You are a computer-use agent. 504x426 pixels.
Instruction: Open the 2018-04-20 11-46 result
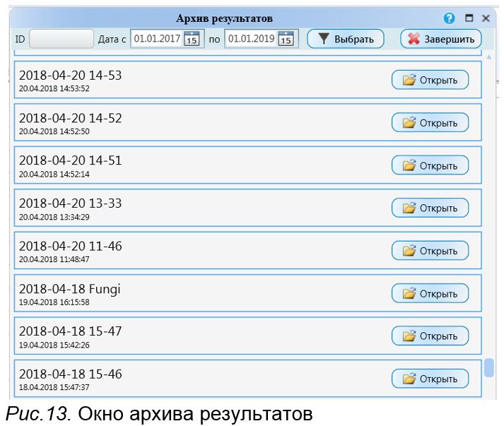click(x=430, y=251)
